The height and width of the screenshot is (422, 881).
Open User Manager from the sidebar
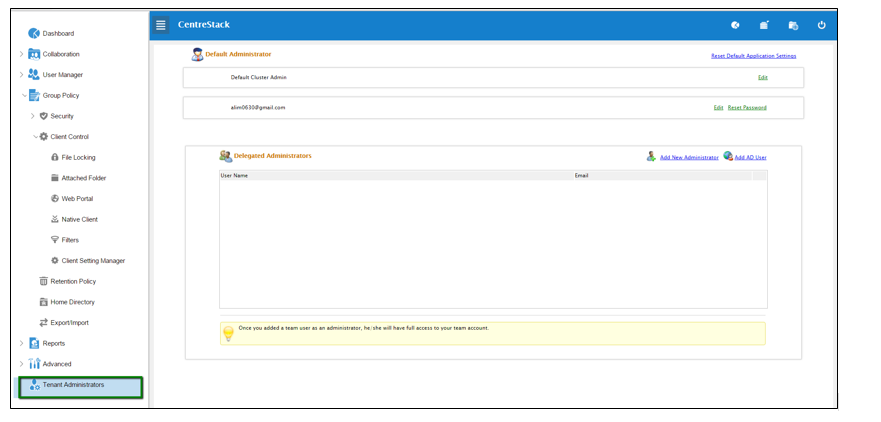click(56, 75)
